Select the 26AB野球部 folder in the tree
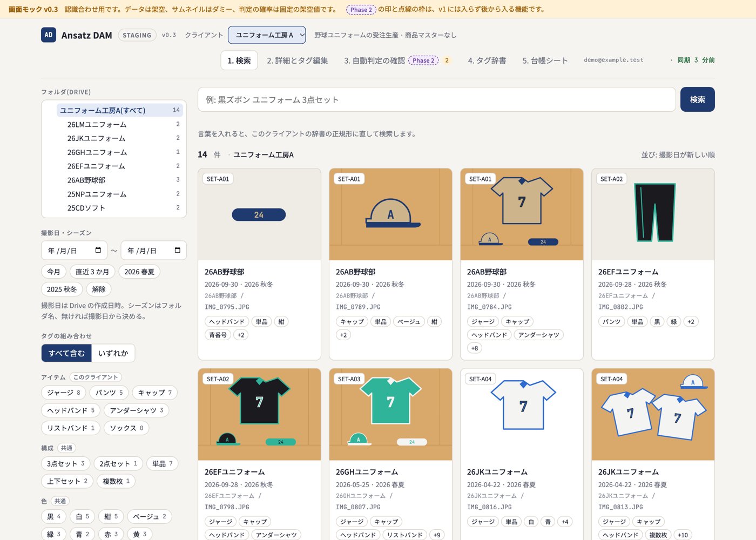The height and width of the screenshot is (540, 756). coord(120,180)
